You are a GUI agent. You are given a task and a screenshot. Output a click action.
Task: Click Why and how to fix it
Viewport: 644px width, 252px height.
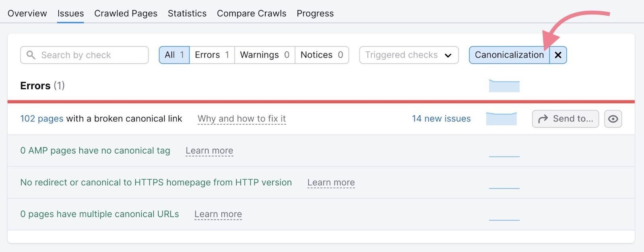[x=242, y=119]
